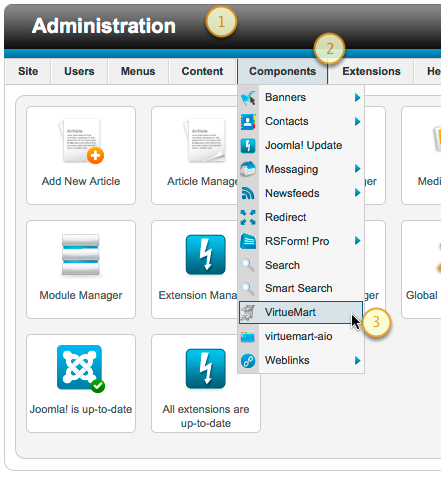Select Messaging menu entry
The width and height of the screenshot is (441, 490).
point(301,169)
